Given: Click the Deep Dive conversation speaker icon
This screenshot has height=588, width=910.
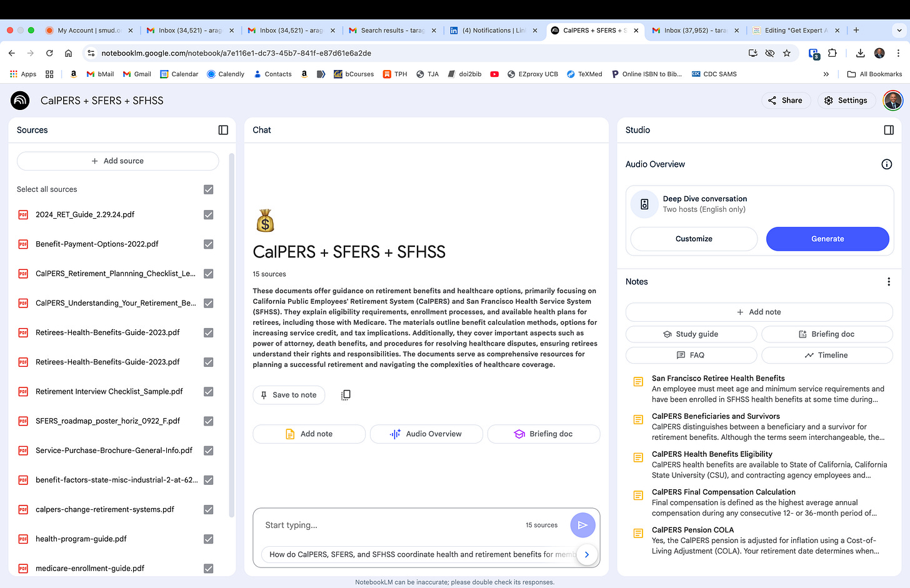Looking at the screenshot, I should pyautogui.click(x=644, y=204).
